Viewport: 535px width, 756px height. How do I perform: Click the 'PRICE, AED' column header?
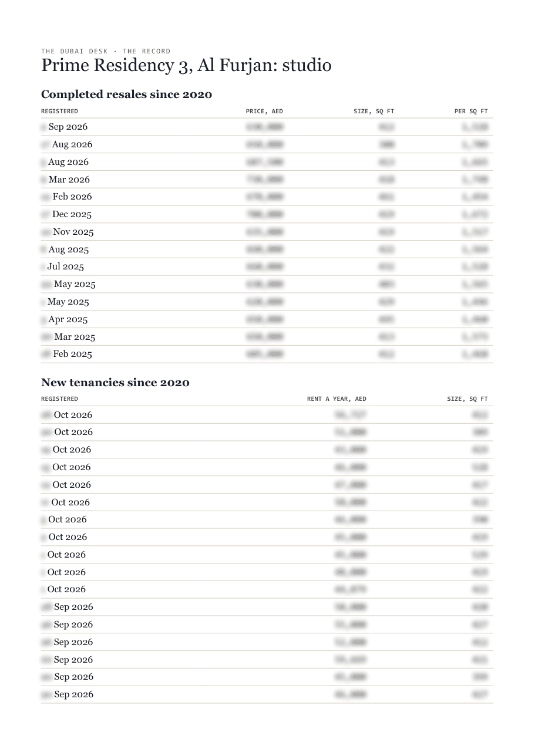point(264,111)
